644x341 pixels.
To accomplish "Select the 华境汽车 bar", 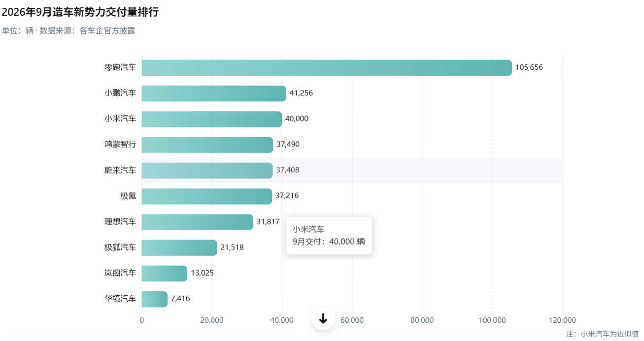I will coord(155,299).
